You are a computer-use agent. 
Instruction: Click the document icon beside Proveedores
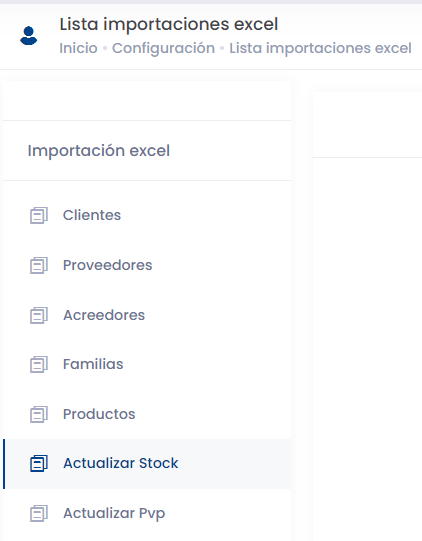(39, 265)
